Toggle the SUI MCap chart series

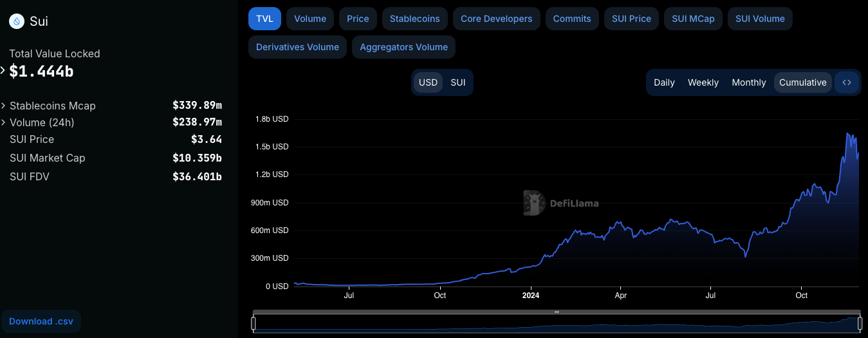coord(693,19)
